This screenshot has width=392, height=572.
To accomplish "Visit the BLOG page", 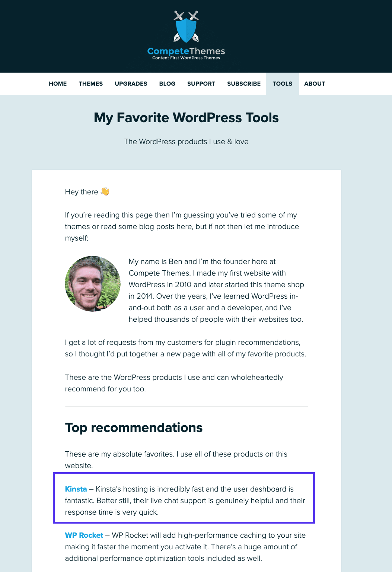I will coord(167,84).
